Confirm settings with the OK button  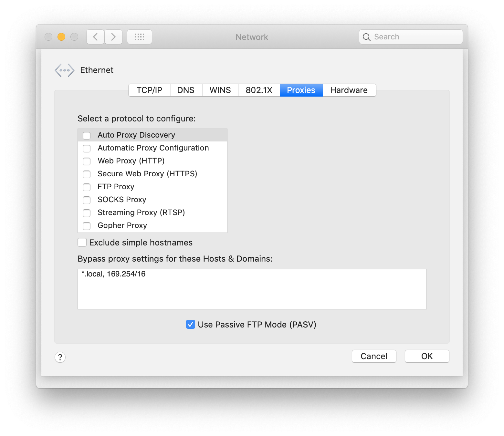click(x=427, y=356)
